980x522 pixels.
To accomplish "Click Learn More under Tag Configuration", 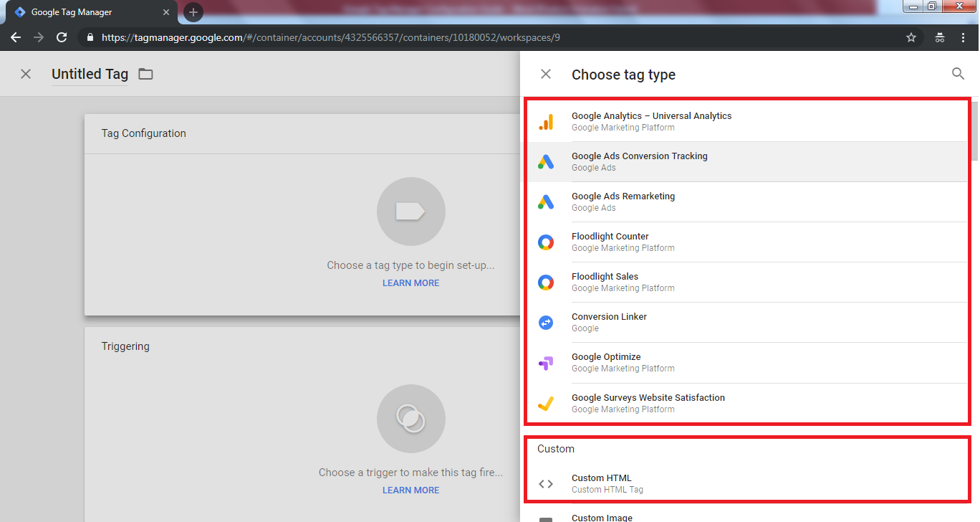I will [x=410, y=283].
